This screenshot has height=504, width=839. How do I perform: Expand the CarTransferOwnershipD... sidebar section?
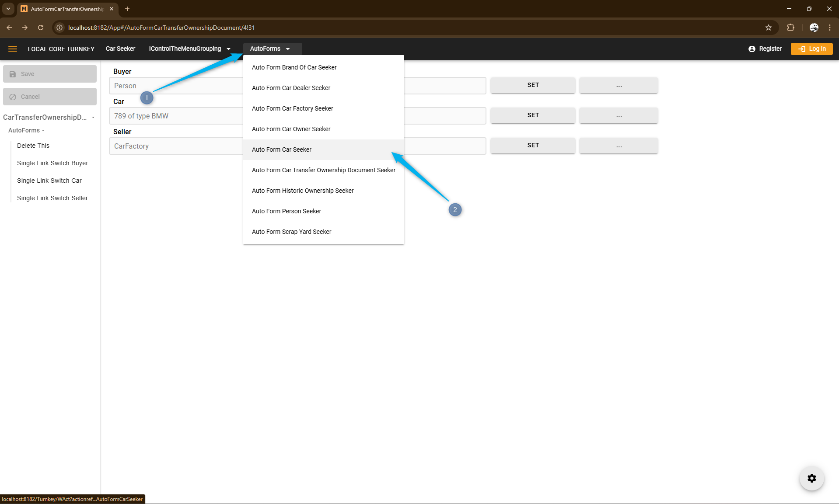[49, 117]
